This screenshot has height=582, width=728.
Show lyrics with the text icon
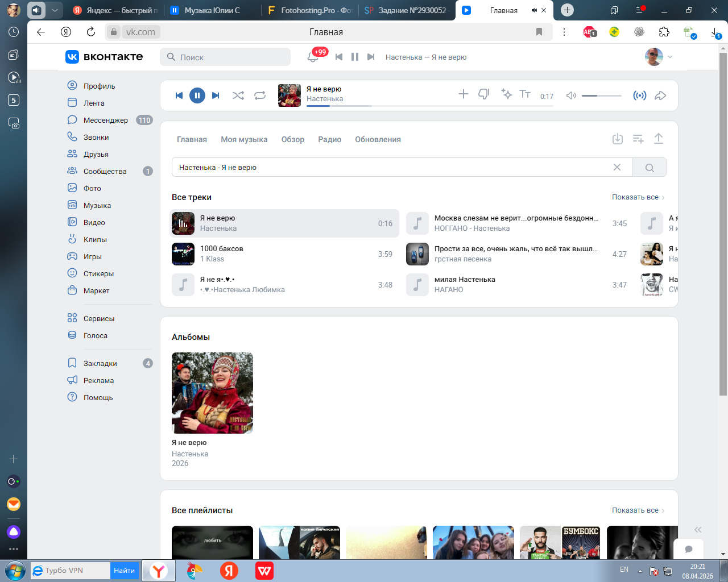(525, 94)
